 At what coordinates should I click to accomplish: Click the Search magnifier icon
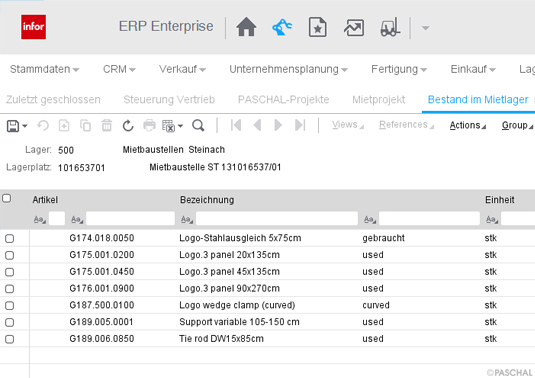coord(198,126)
